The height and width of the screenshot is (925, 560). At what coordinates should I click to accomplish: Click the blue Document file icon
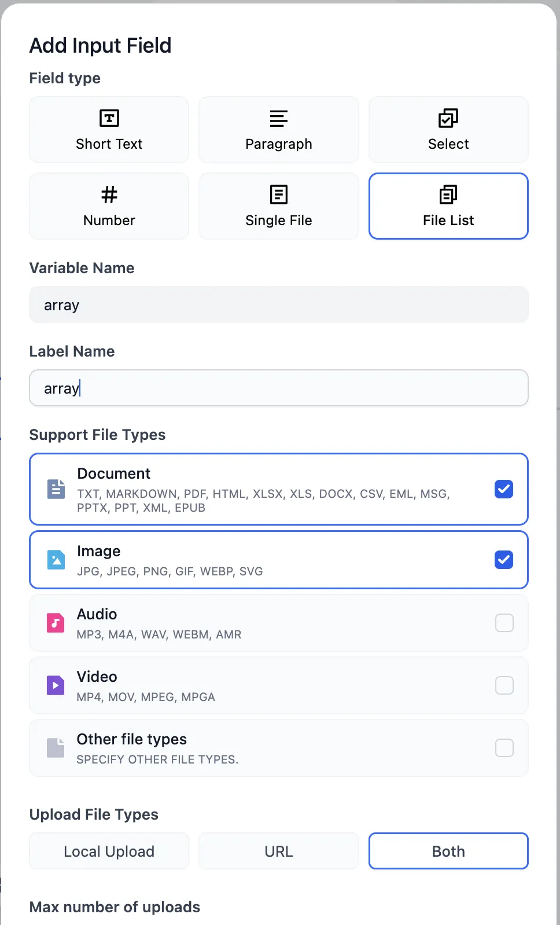click(x=56, y=489)
